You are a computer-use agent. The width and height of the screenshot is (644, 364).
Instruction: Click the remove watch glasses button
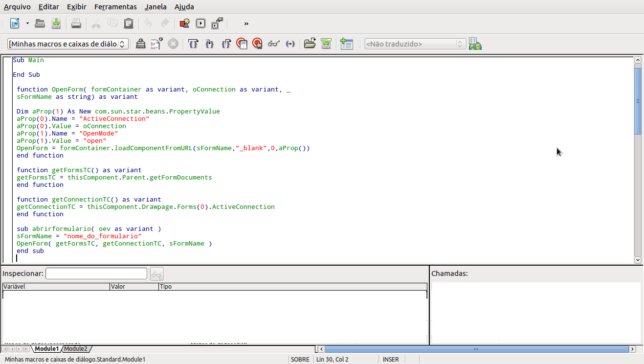(157, 273)
